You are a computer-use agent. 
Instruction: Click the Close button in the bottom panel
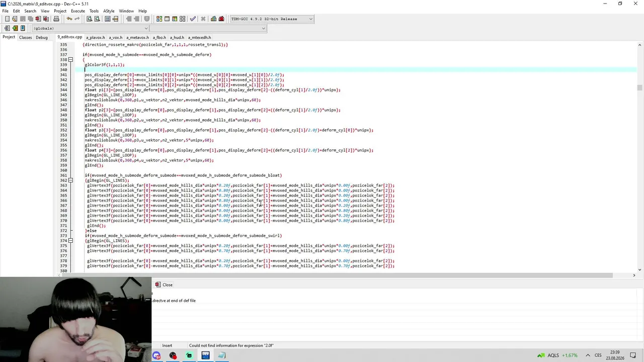point(164,285)
